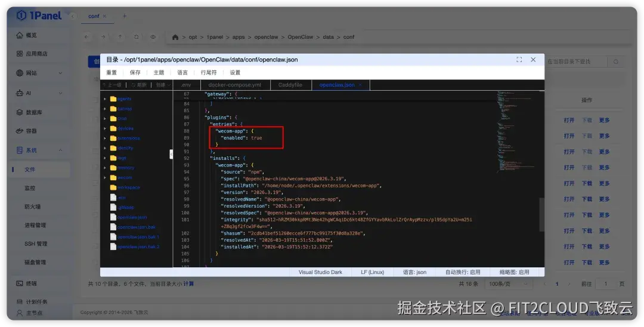Toggle fullscreen for the editor dialog

[519, 60]
